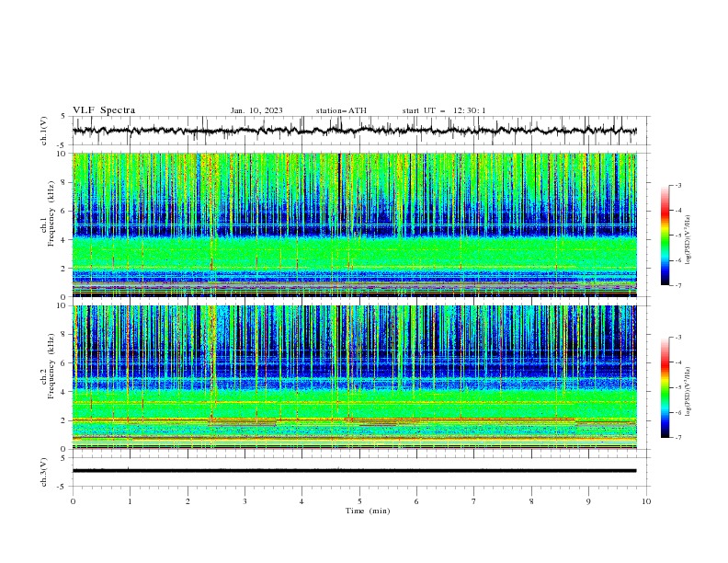
Task: Click the ch.1 spectrogram color scale bar
Action: point(665,236)
